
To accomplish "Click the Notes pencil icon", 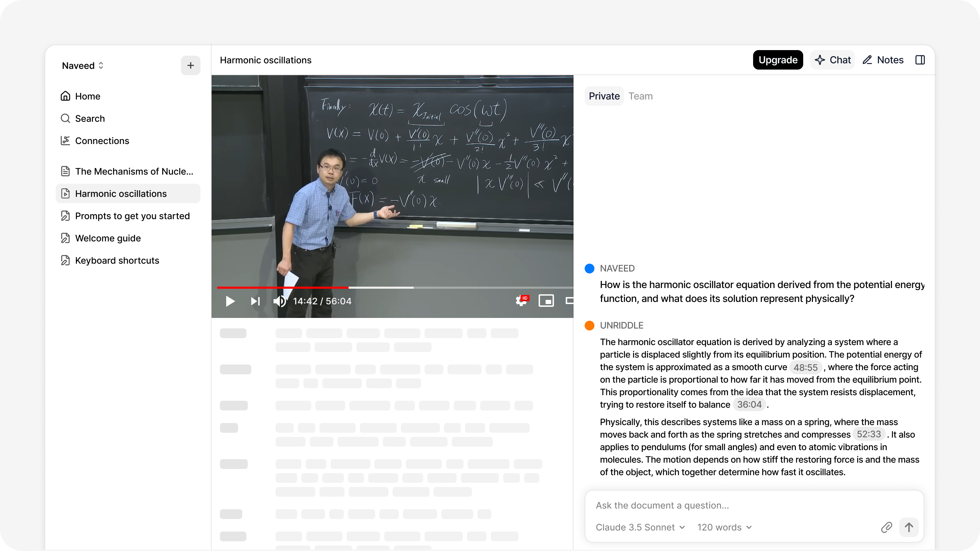I will coord(867,60).
